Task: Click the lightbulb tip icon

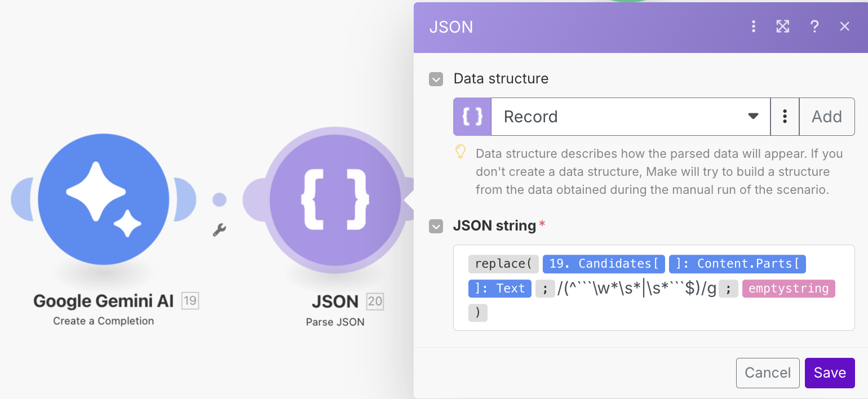Action: [461, 152]
